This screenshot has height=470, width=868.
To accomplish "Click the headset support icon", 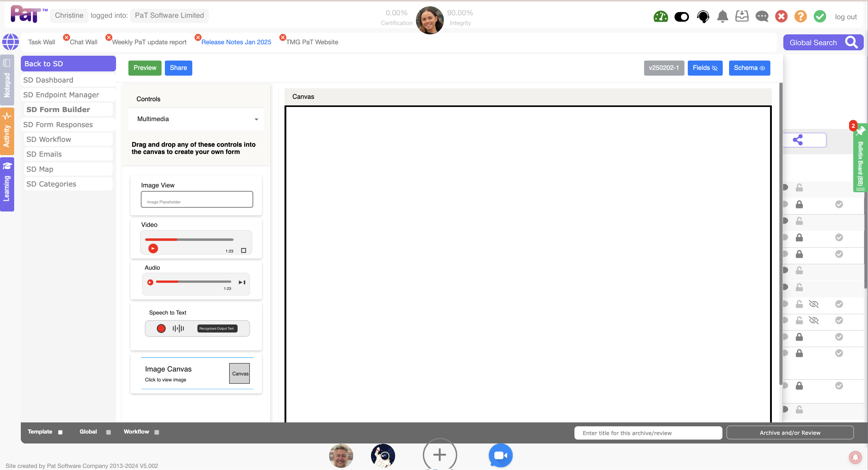I will click(x=703, y=17).
